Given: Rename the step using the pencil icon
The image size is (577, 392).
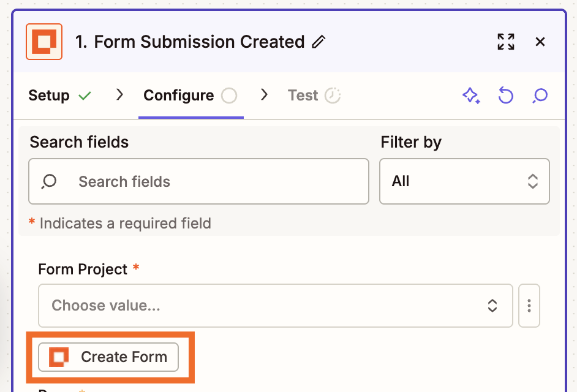Looking at the screenshot, I should [x=319, y=42].
